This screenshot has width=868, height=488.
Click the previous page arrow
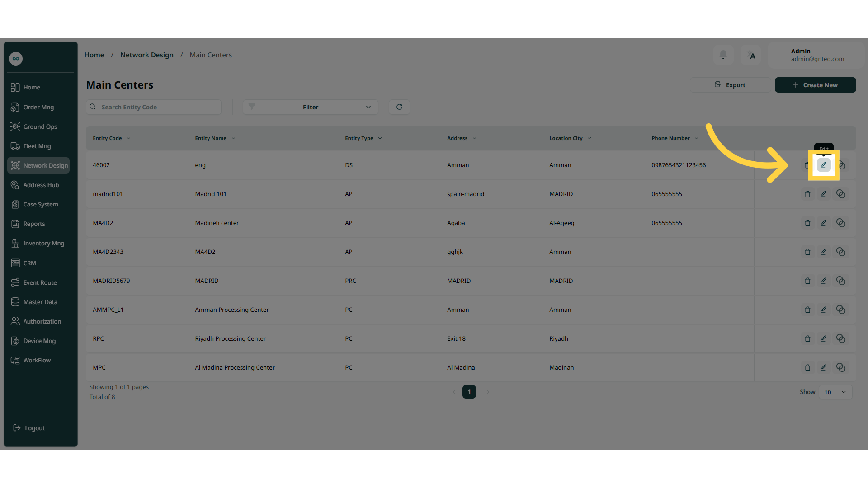click(454, 392)
